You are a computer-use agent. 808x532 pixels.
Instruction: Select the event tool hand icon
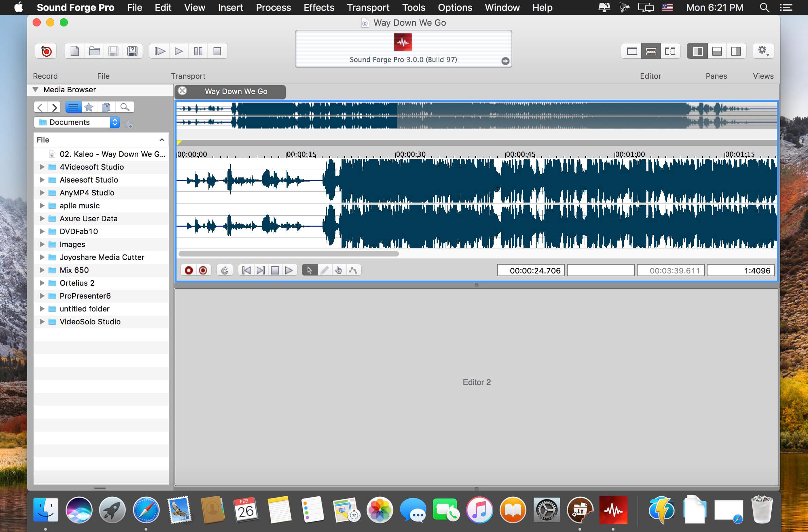pyautogui.click(x=339, y=270)
